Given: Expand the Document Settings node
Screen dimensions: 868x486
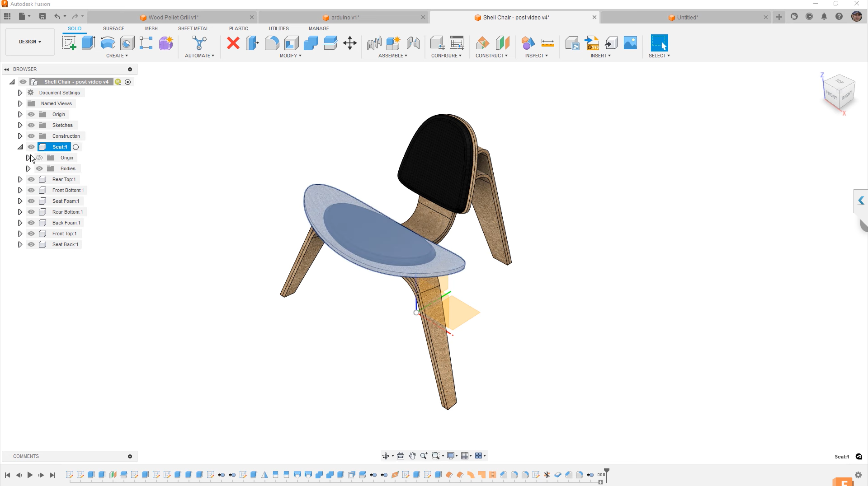Looking at the screenshot, I should (x=20, y=93).
